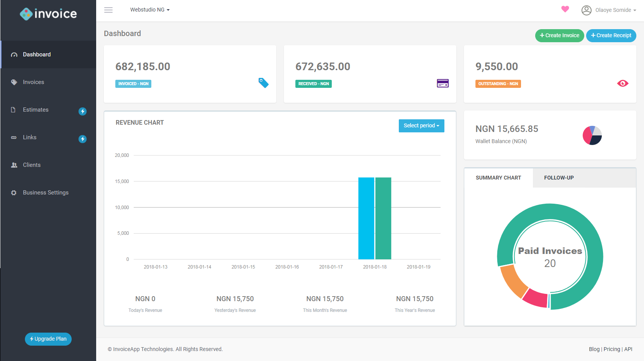The height and width of the screenshot is (361, 644).
Task: Click the heart icon in the top bar
Action: click(x=565, y=9)
